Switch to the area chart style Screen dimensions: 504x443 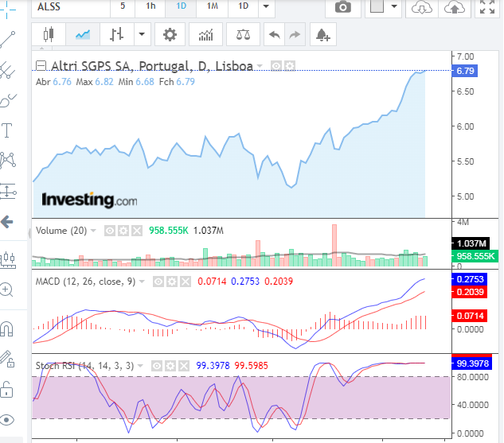[x=82, y=35]
